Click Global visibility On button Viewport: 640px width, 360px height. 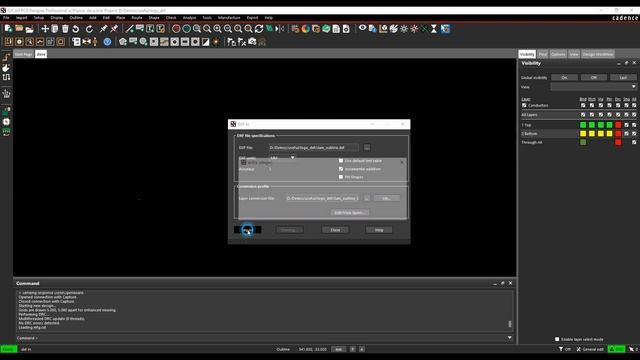pos(564,78)
